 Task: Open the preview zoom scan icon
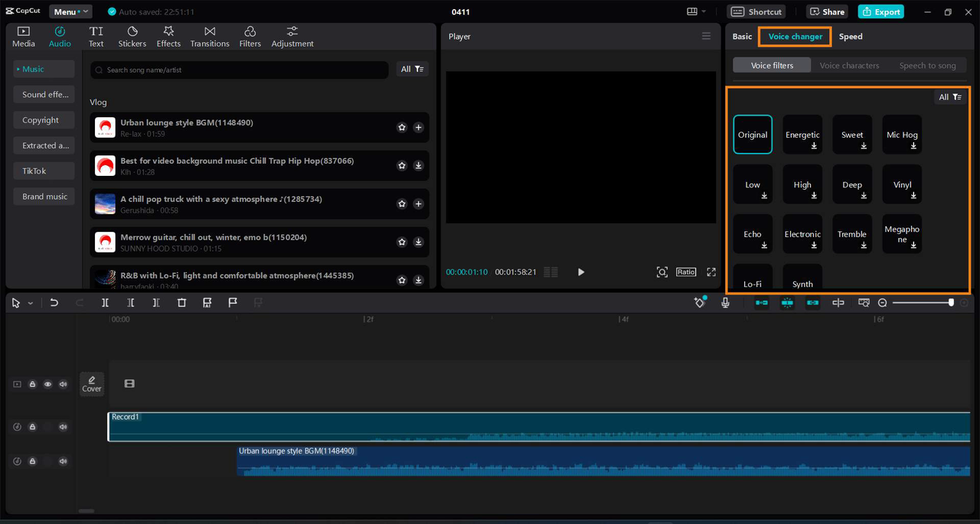pyautogui.click(x=662, y=272)
